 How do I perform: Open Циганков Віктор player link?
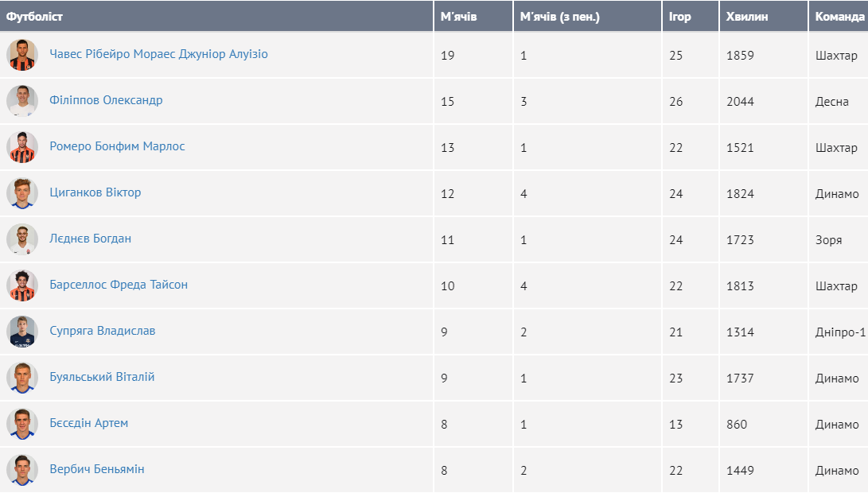click(95, 192)
